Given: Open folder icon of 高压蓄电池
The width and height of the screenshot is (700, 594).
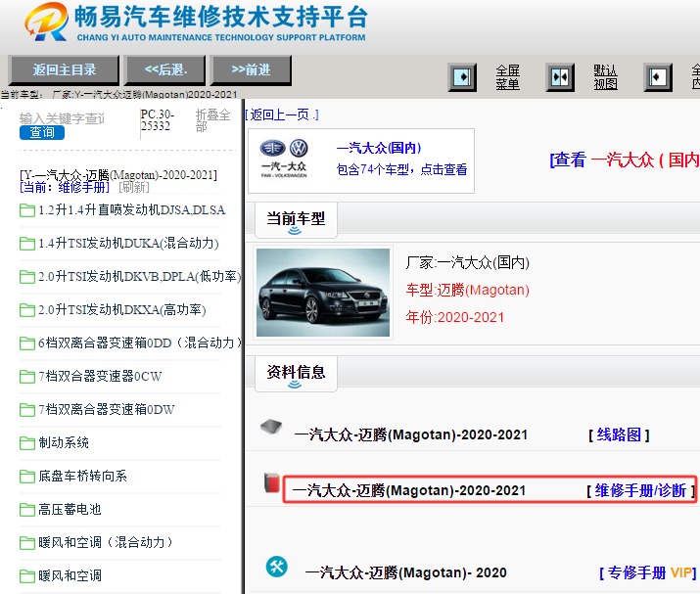Looking at the screenshot, I should [27, 509].
